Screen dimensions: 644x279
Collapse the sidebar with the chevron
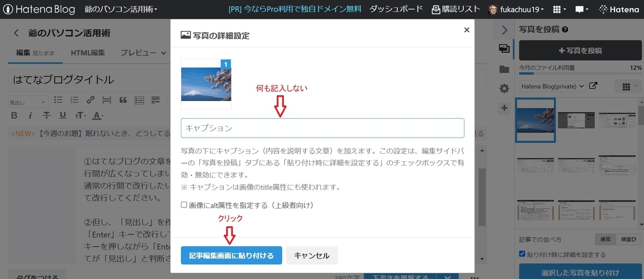point(504,30)
